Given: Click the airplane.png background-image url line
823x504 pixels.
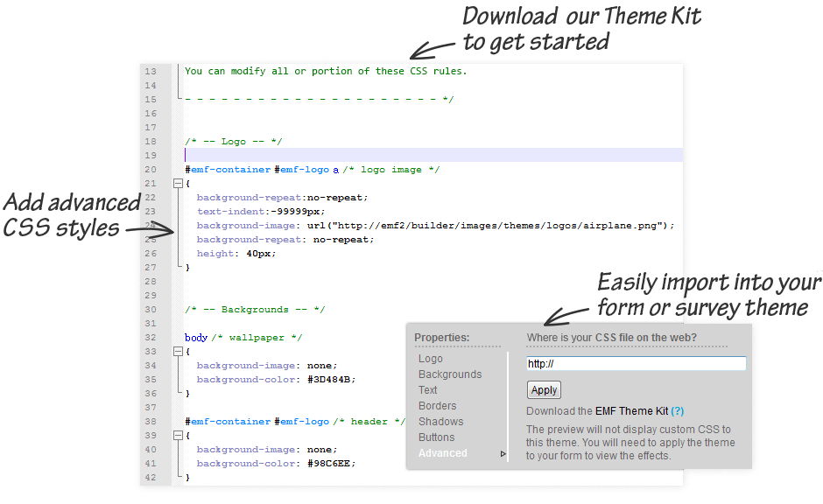Looking at the screenshot, I should (x=436, y=226).
